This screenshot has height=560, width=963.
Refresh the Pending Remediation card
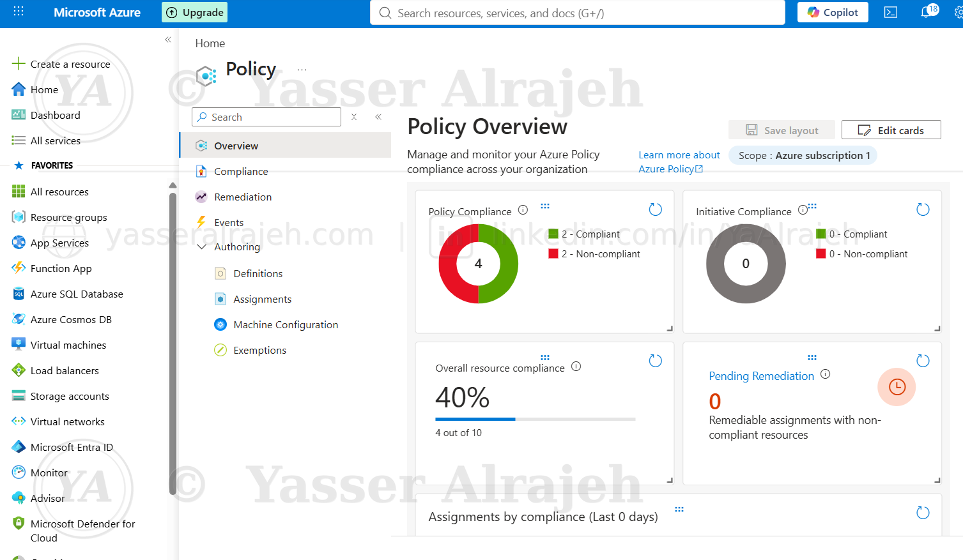(x=923, y=361)
